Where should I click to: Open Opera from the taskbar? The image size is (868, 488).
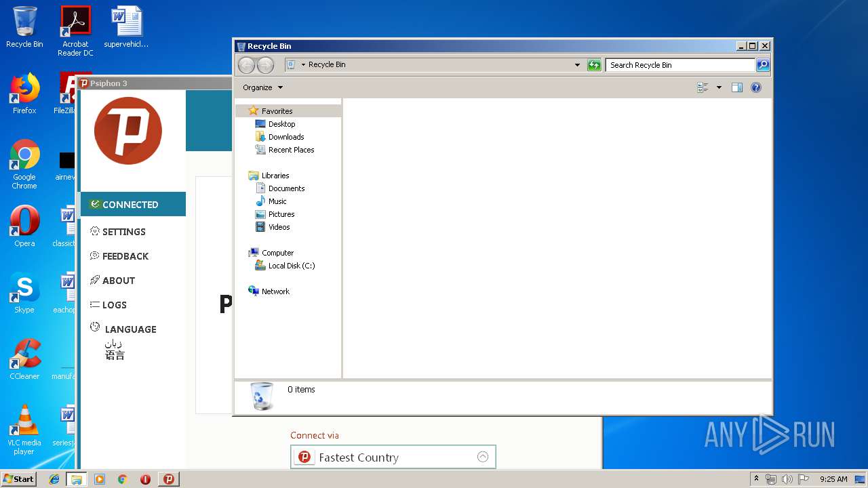point(145,479)
